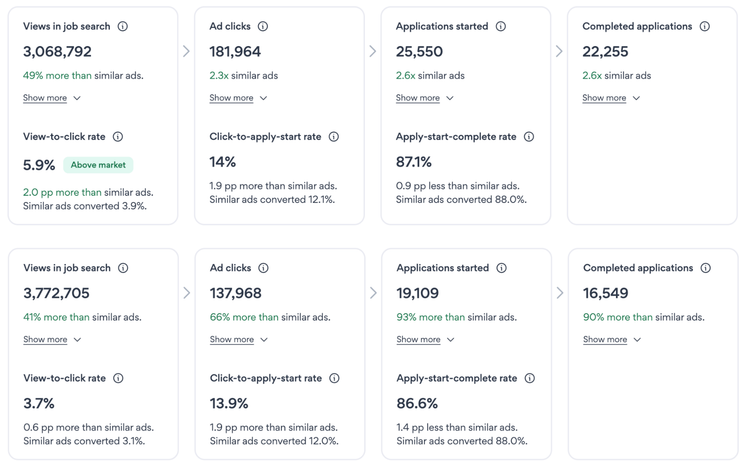Click info icon beside Completed applications above 22,255

tap(705, 27)
